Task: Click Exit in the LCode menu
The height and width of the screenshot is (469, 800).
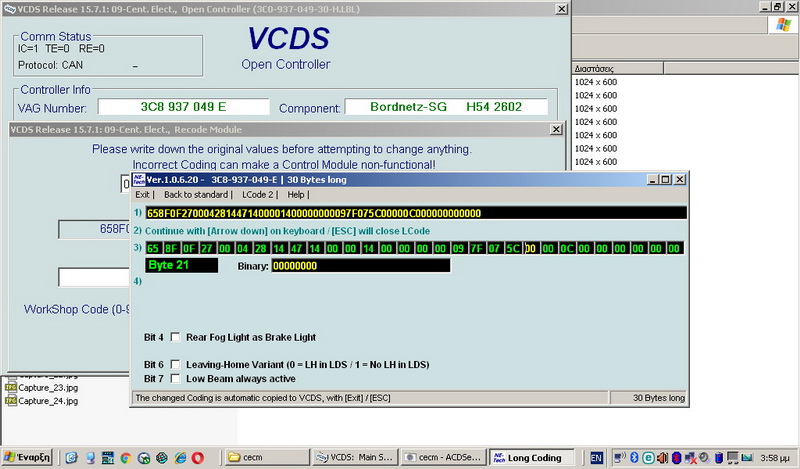Action: (x=142, y=194)
